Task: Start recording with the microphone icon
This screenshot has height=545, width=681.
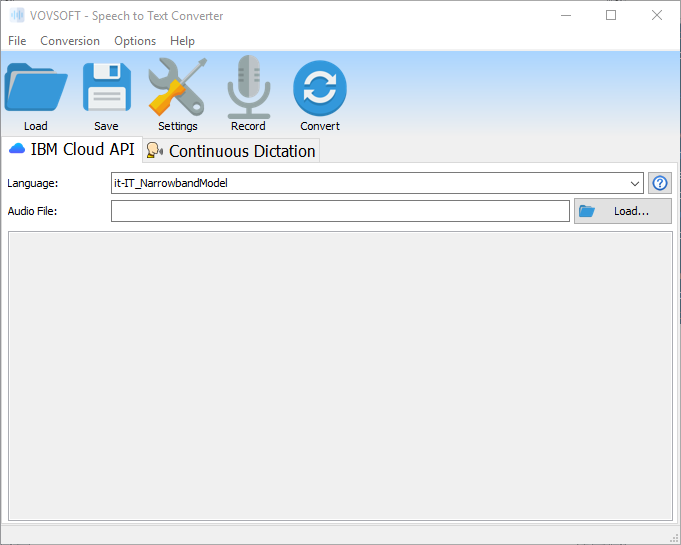Action: (249, 87)
